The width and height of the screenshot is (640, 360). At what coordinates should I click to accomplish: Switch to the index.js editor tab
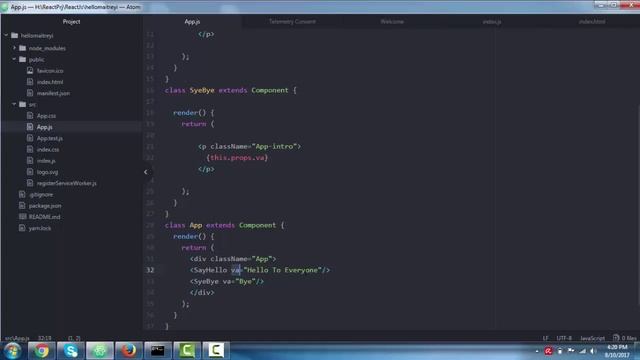492,22
